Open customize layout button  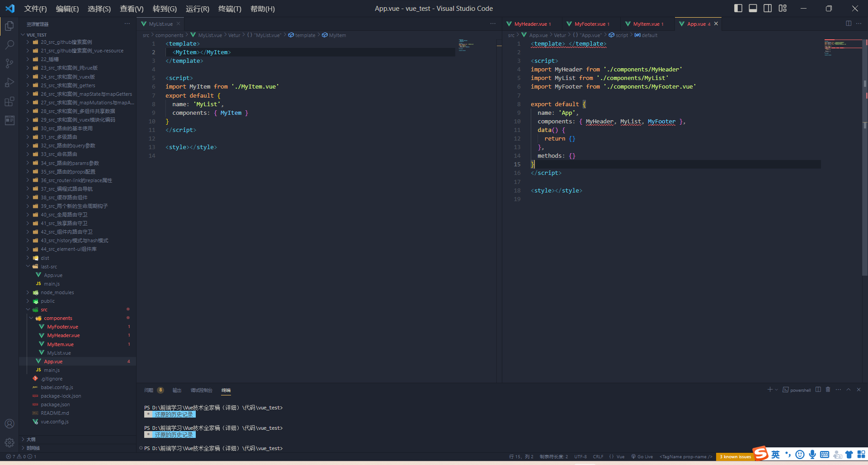point(783,8)
